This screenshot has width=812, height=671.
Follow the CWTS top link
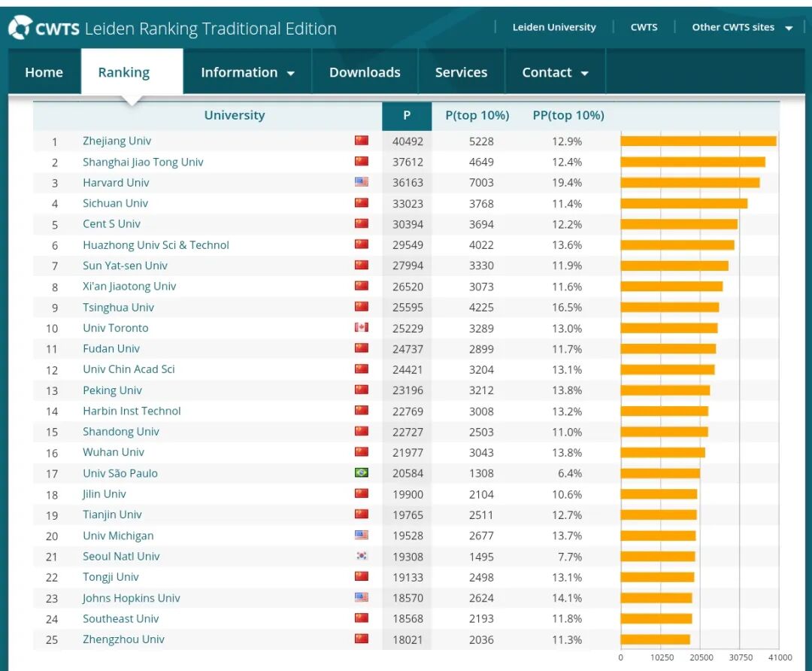(x=644, y=27)
